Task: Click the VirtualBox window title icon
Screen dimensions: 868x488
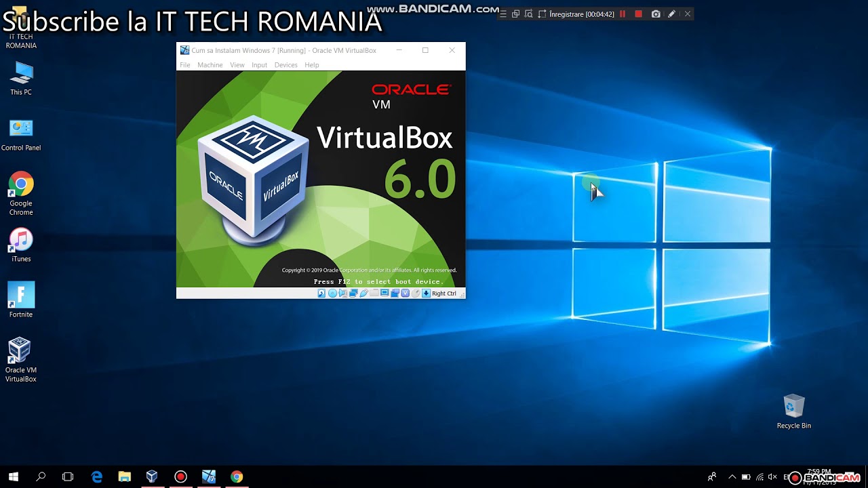Action: tap(184, 50)
